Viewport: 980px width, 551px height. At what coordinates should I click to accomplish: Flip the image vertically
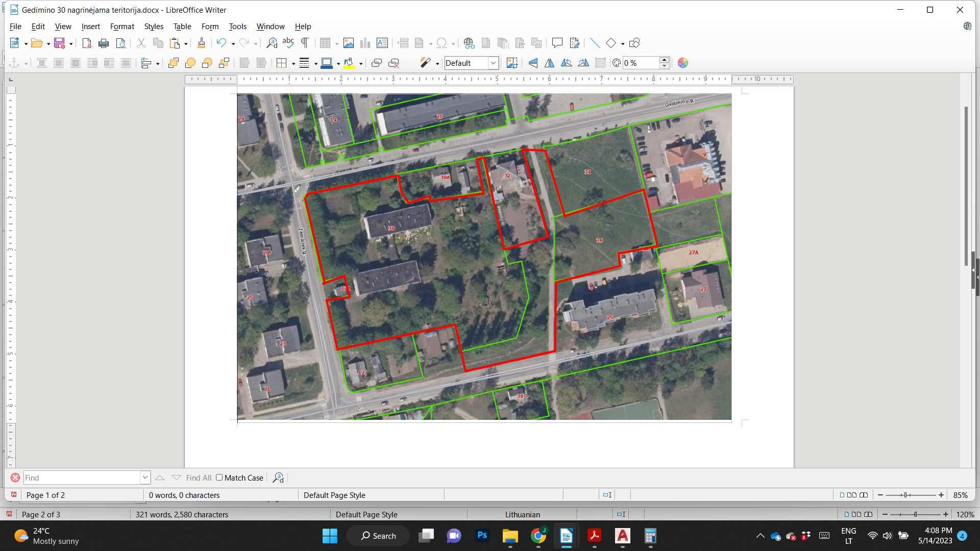(533, 63)
